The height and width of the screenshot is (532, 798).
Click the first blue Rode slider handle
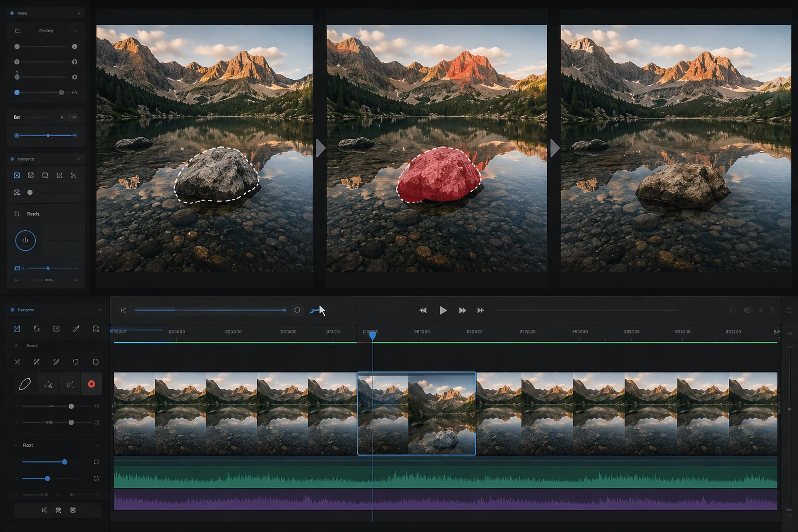[x=64, y=462]
